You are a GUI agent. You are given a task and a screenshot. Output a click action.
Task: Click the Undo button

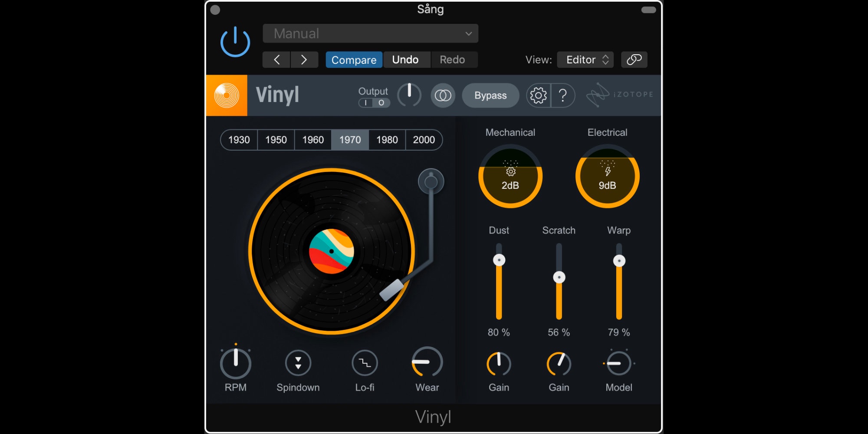point(405,59)
